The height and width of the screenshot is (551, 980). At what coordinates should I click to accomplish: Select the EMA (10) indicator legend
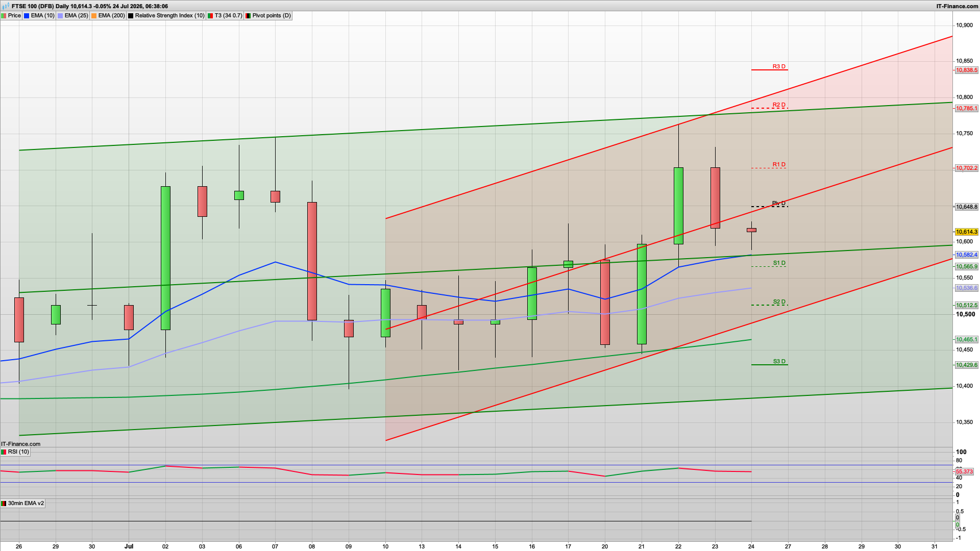click(x=39, y=16)
